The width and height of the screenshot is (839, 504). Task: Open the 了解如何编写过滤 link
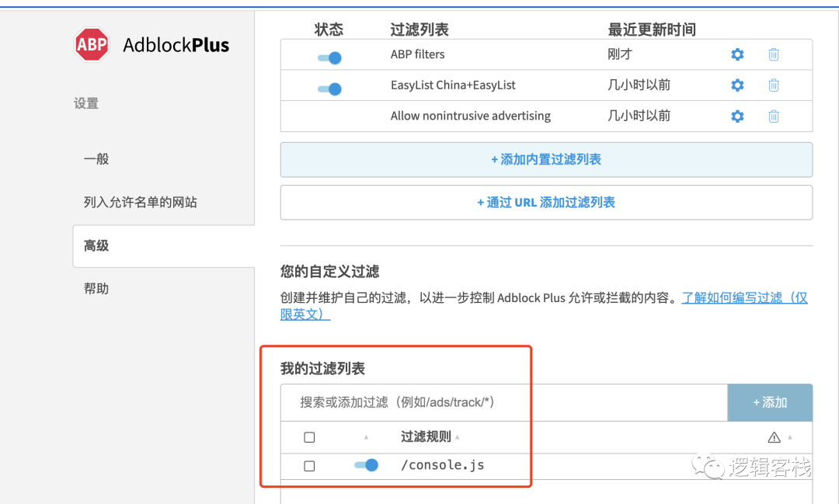744,298
